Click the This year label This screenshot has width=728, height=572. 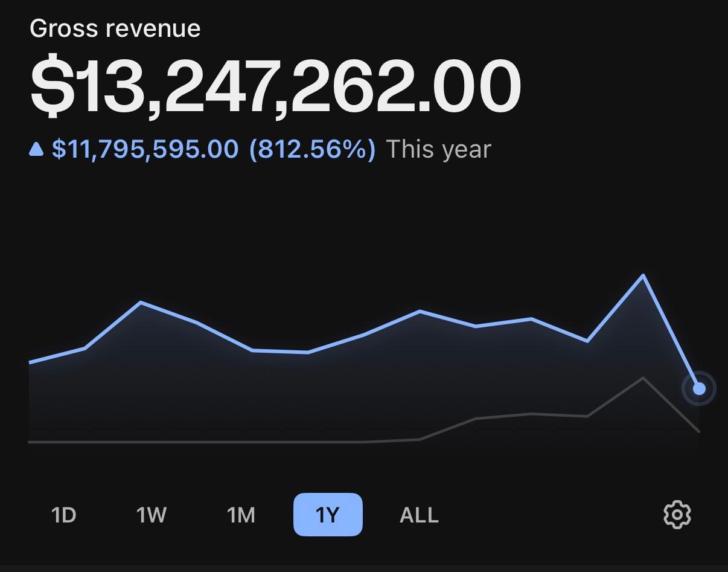438,150
